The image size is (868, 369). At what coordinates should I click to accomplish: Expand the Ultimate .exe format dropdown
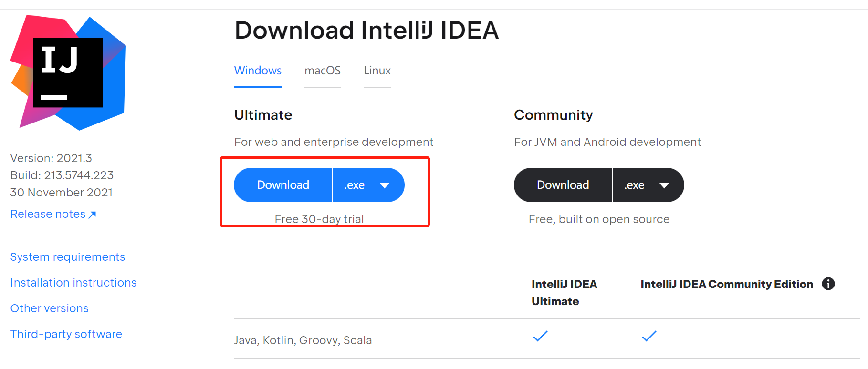pyautogui.click(x=368, y=185)
